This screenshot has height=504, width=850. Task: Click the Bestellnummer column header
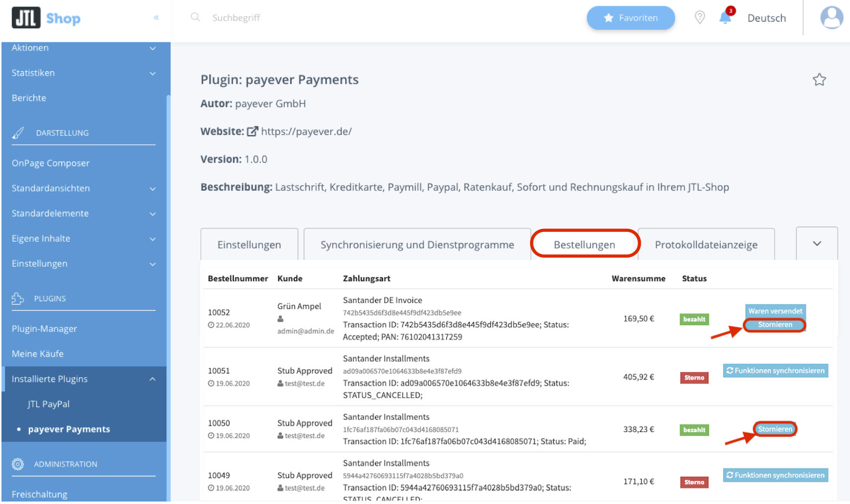click(237, 279)
